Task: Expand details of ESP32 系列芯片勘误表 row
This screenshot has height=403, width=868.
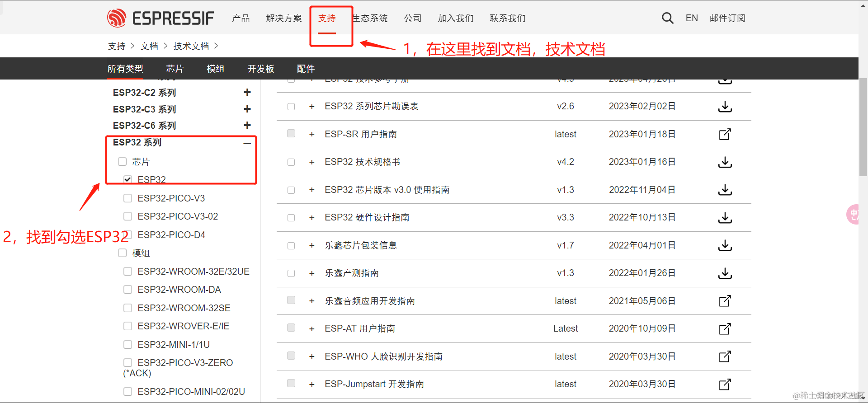Action: [x=311, y=107]
